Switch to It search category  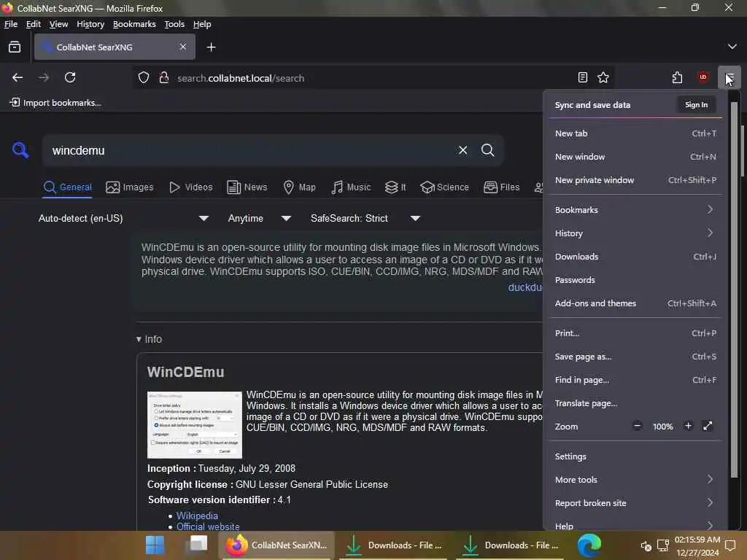click(395, 187)
